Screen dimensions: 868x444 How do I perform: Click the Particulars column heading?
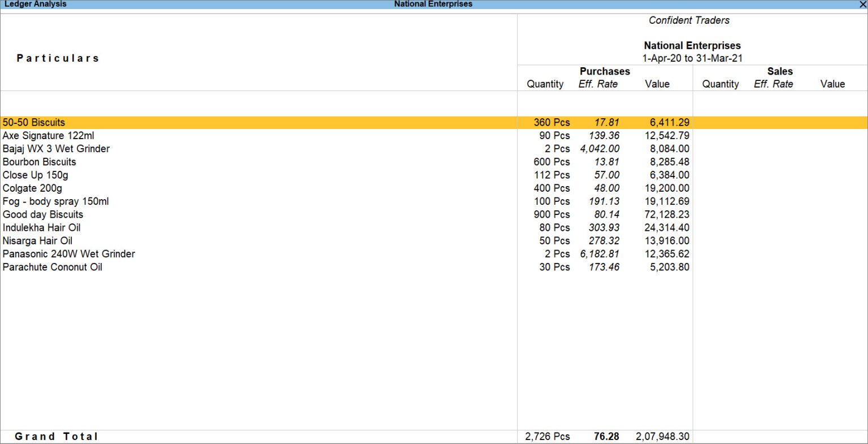tap(58, 58)
